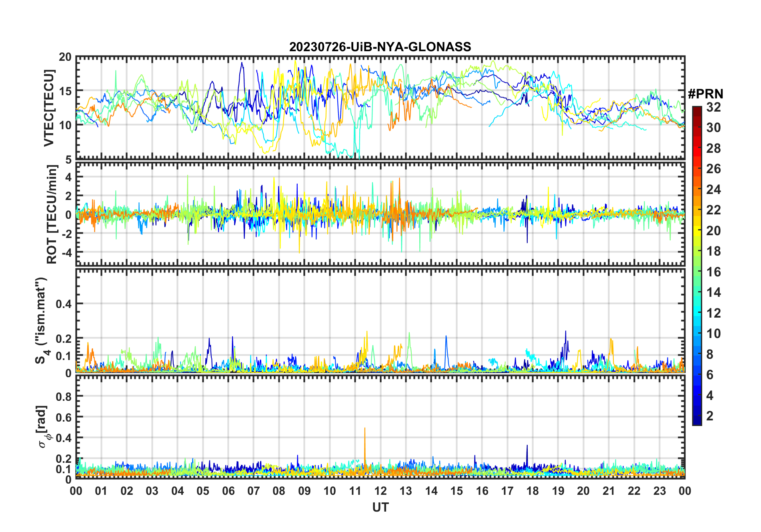761x532 pixels.
Task: Click the plot title 20230726-UiB-NYA-GLONASS
Action: pyautogui.click(x=380, y=47)
